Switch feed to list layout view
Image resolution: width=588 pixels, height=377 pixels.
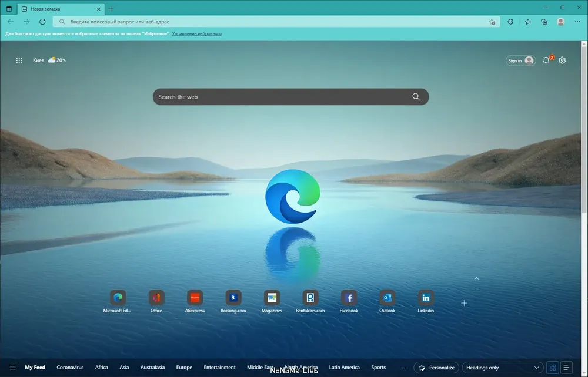click(567, 368)
